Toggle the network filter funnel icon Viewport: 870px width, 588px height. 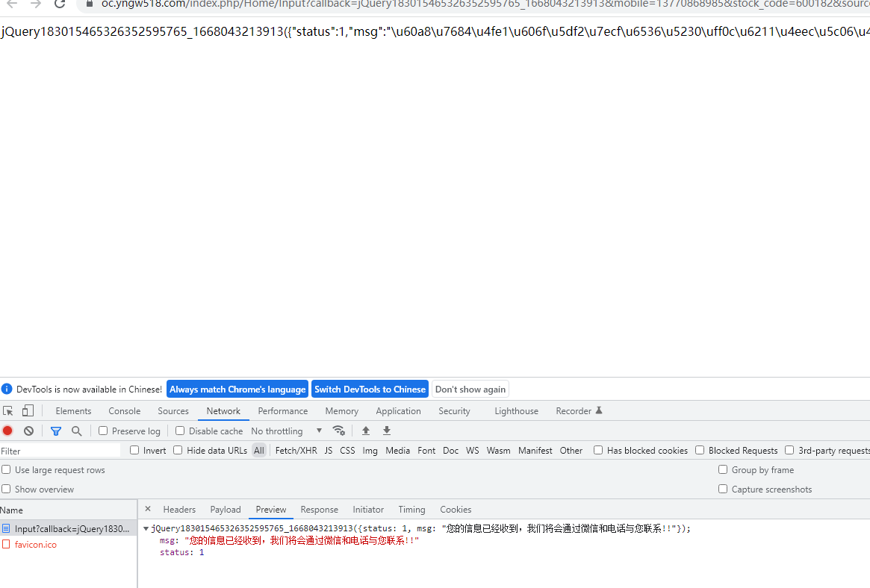point(55,431)
